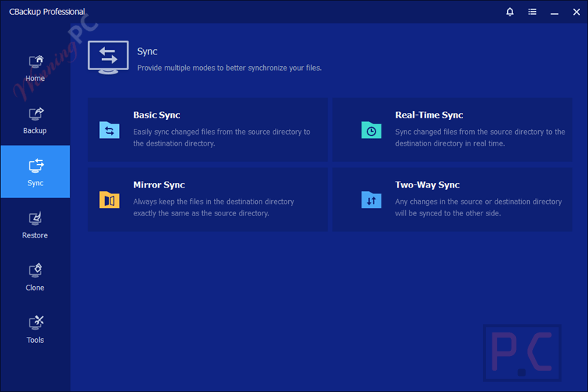This screenshot has width=588, height=392.
Task: Go to the Backup sidebar section
Action: point(35,121)
